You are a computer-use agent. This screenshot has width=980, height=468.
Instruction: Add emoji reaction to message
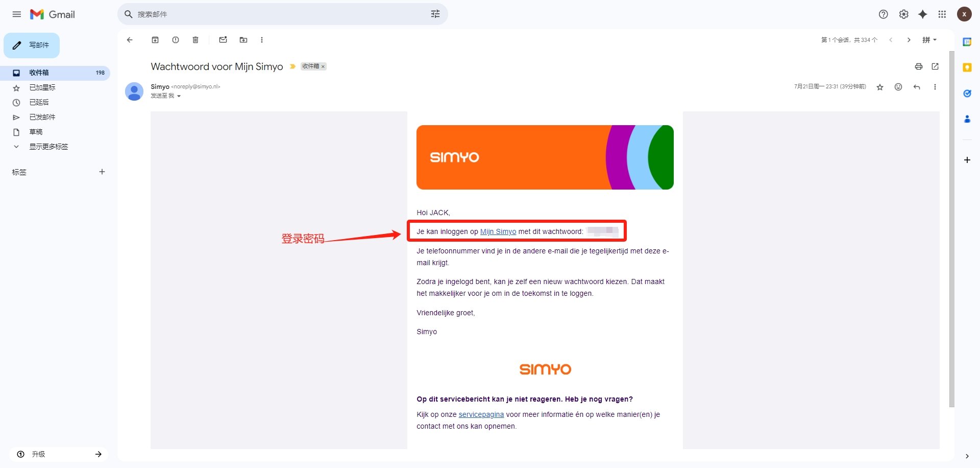(898, 87)
